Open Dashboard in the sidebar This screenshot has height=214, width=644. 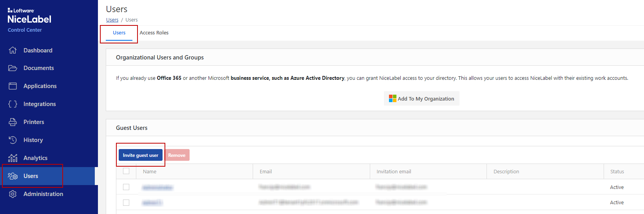pyautogui.click(x=38, y=50)
